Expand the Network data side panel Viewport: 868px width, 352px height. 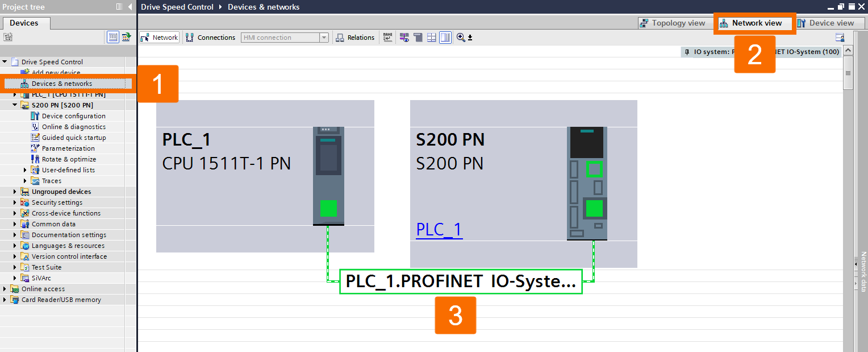[x=857, y=265]
